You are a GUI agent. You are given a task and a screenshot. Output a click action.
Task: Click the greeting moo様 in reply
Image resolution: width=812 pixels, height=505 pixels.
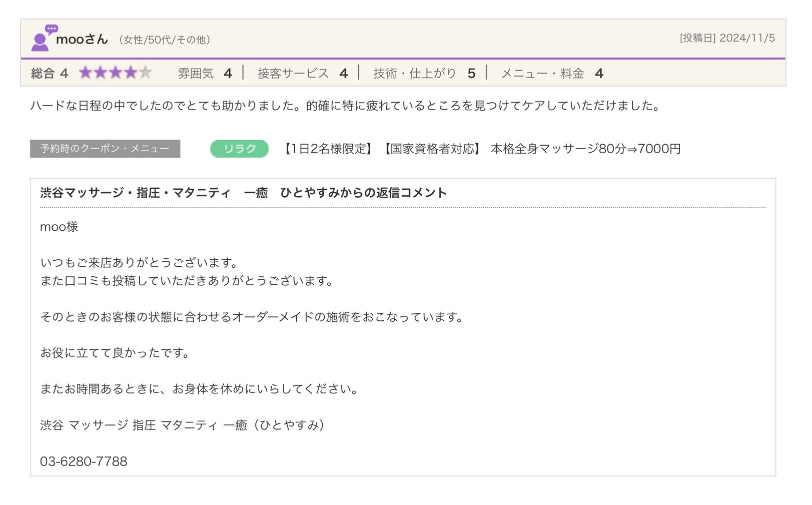tap(59, 227)
